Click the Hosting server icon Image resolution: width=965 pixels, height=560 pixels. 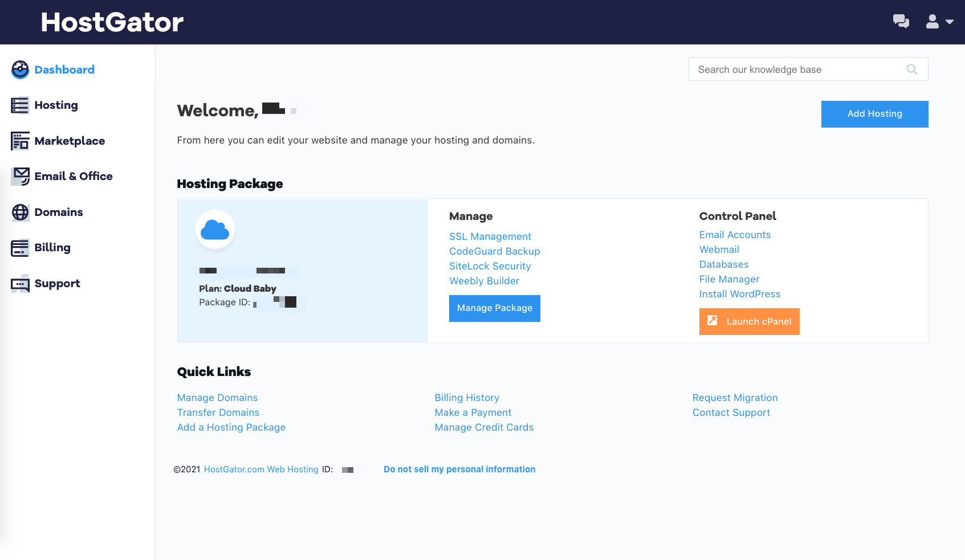(20, 105)
